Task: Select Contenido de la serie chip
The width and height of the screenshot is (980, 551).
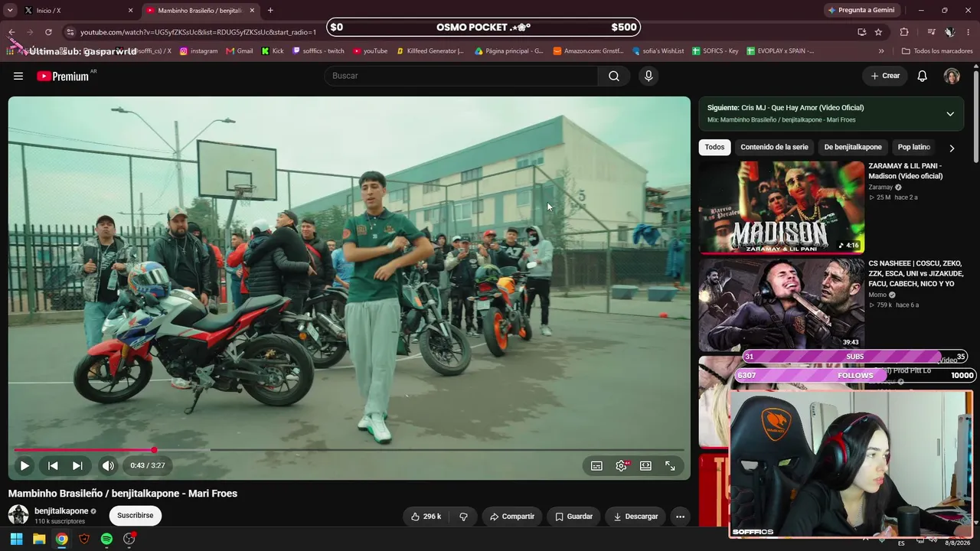Action: click(774, 147)
